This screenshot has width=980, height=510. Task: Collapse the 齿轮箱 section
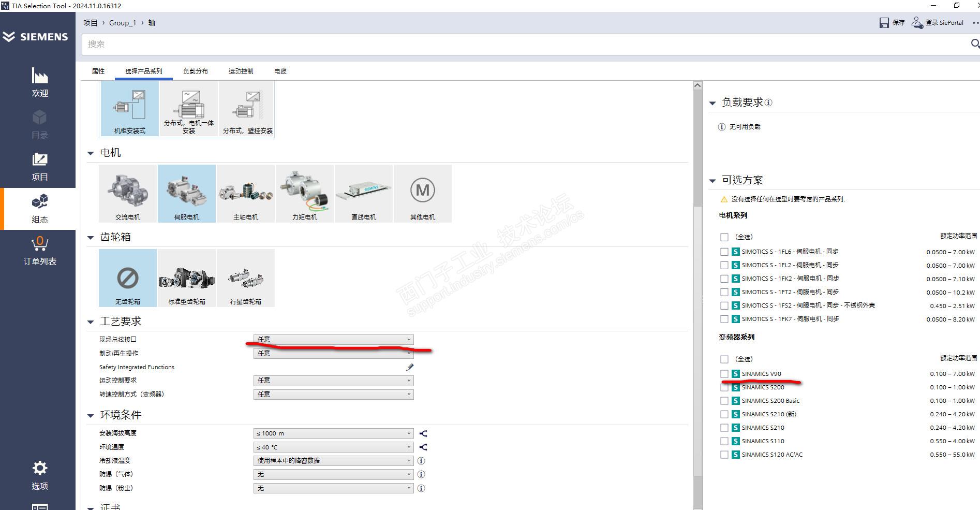tap(91, 238)
